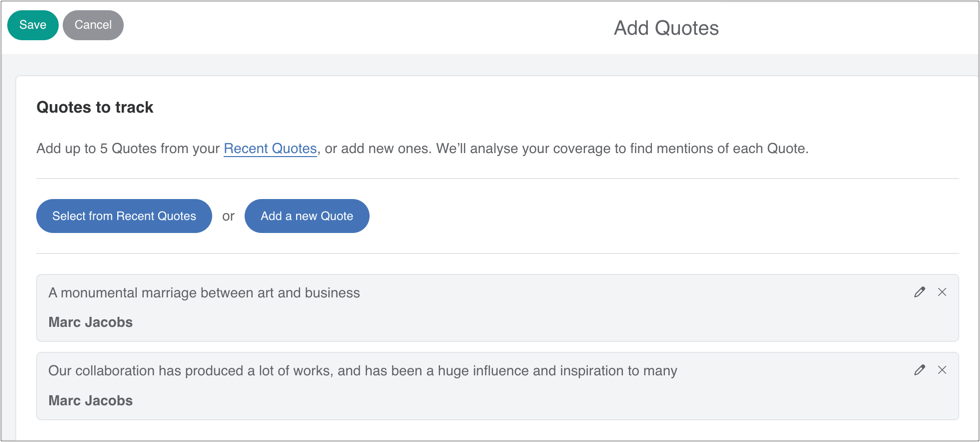
Task: Click the 'Add up to 5 Quotes' text
Action: [127, 149]
